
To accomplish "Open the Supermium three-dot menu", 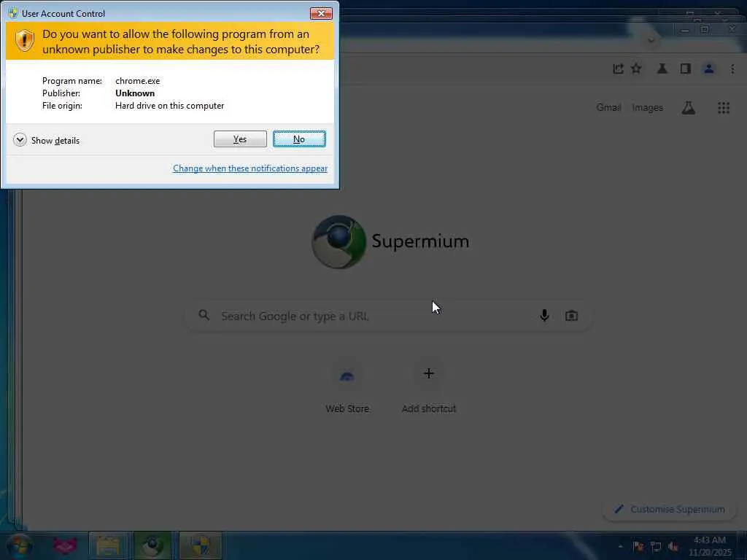I will pyautogui.click(x=732, y=69).
